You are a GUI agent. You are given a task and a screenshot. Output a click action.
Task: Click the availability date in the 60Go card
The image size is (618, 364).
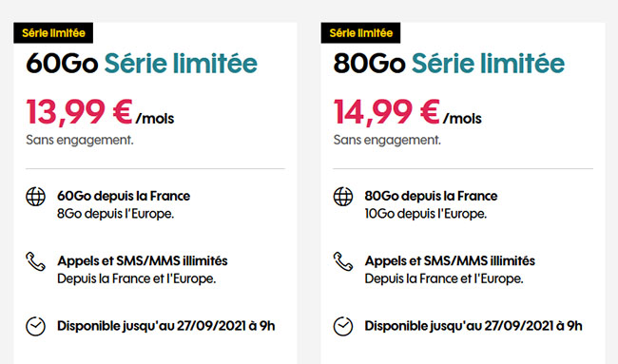(x=166, y=326)
